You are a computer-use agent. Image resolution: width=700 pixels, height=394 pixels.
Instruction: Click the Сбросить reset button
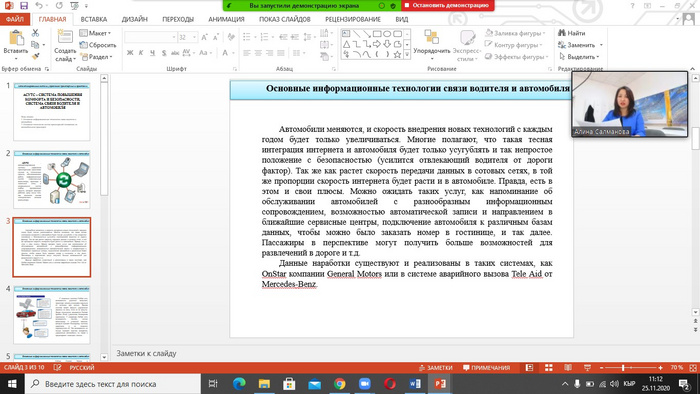(98, 45)
